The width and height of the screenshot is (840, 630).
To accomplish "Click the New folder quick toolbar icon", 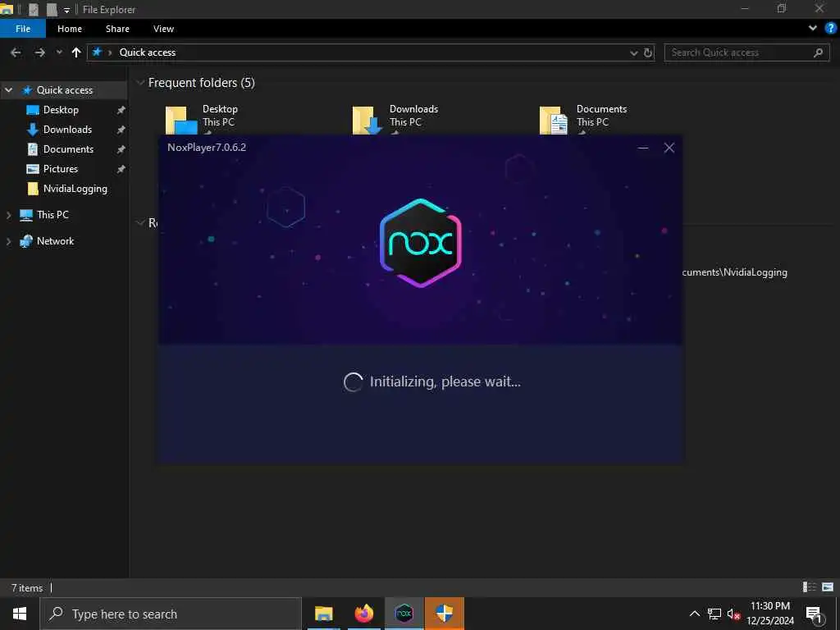I will point(52,9).
